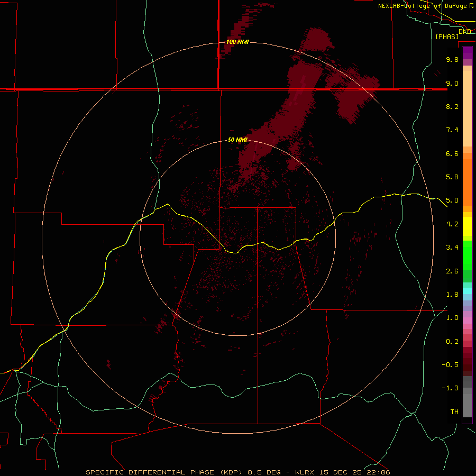Click the Specific Differential Phase KLRX caption
Image resolution: width=476 pixels, height=476 pixels.
click(x=237, y=472)
